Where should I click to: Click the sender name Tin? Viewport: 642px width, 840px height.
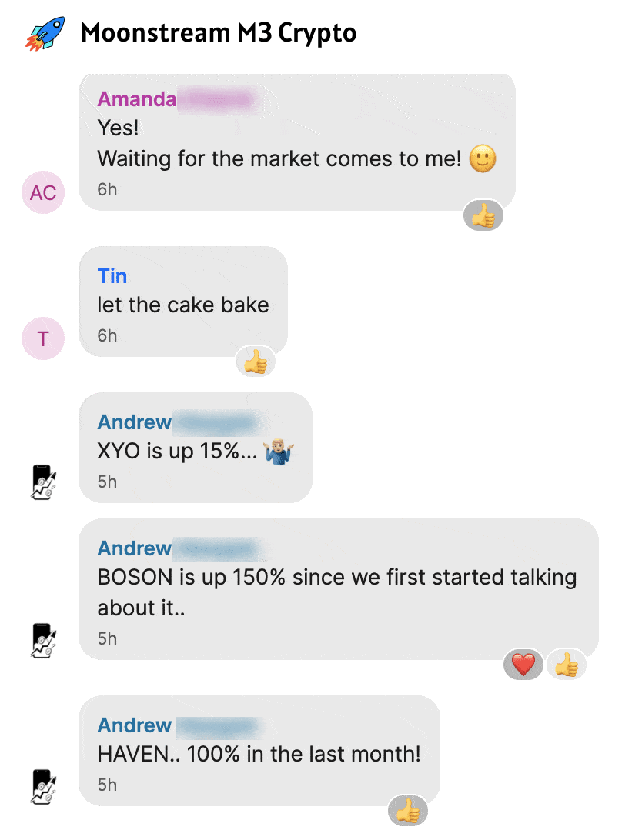(112, 276)
